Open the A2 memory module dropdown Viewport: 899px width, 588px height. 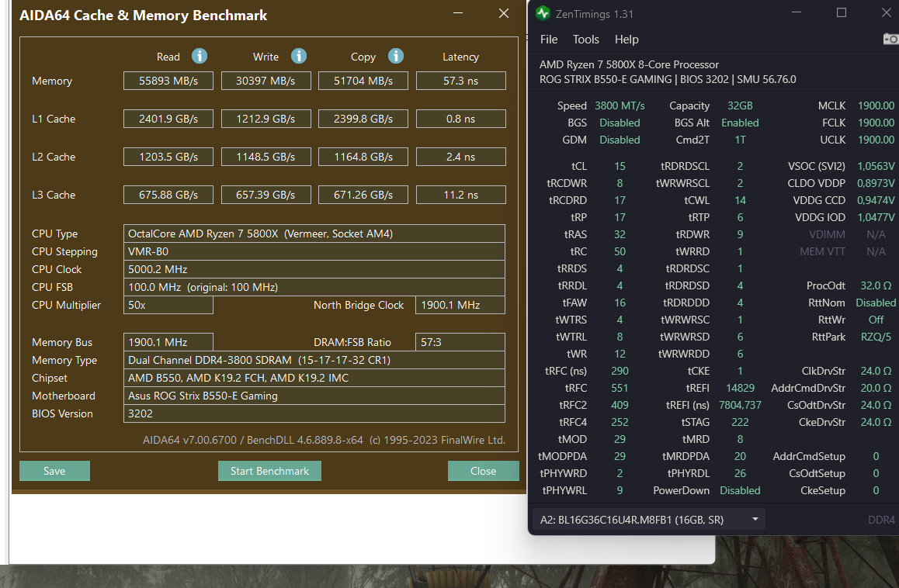pyautogui.click(x=649, y=520)
